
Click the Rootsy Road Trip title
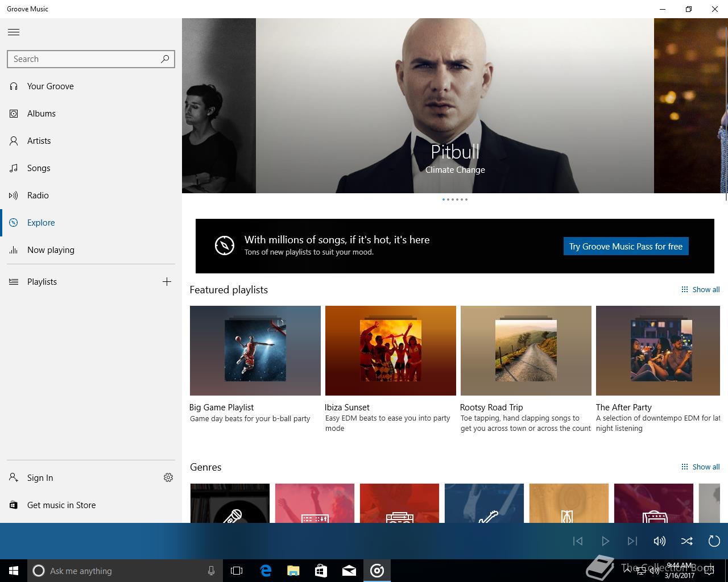tap(491, 408)
